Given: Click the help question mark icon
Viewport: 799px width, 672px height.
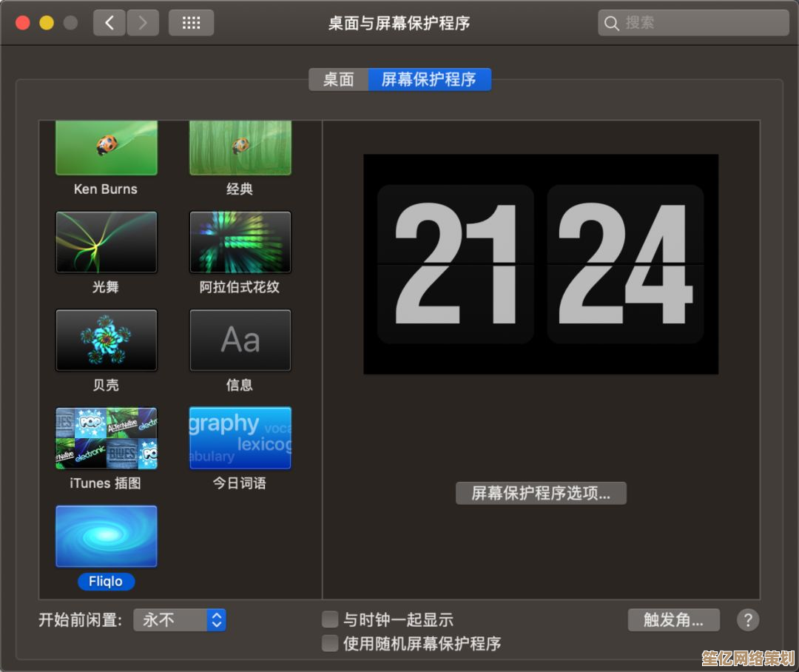Looking at the screenshot, I should click(747, 619).
